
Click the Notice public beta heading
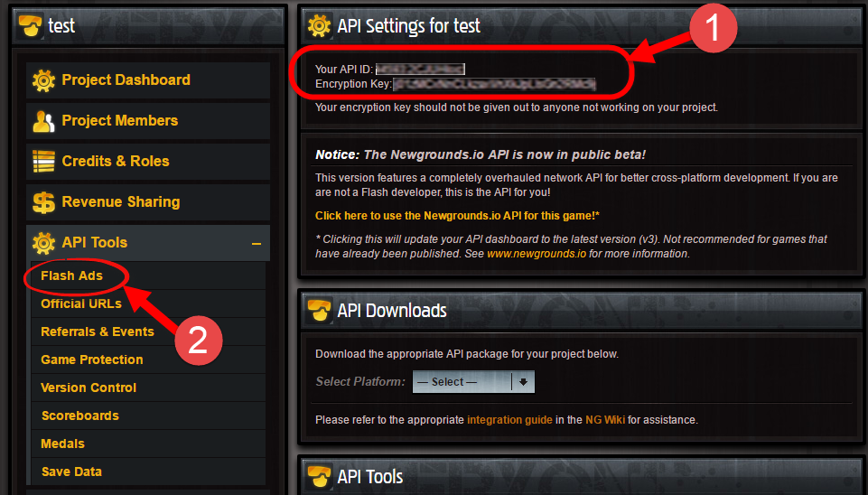(481, 155)
